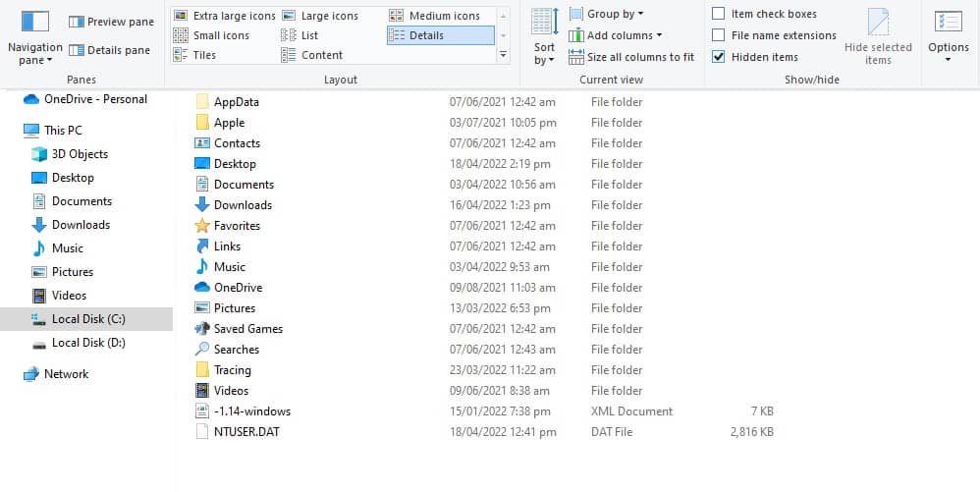
Task: Uncheck Hidden items checkbox
Action: coord(719,57)
